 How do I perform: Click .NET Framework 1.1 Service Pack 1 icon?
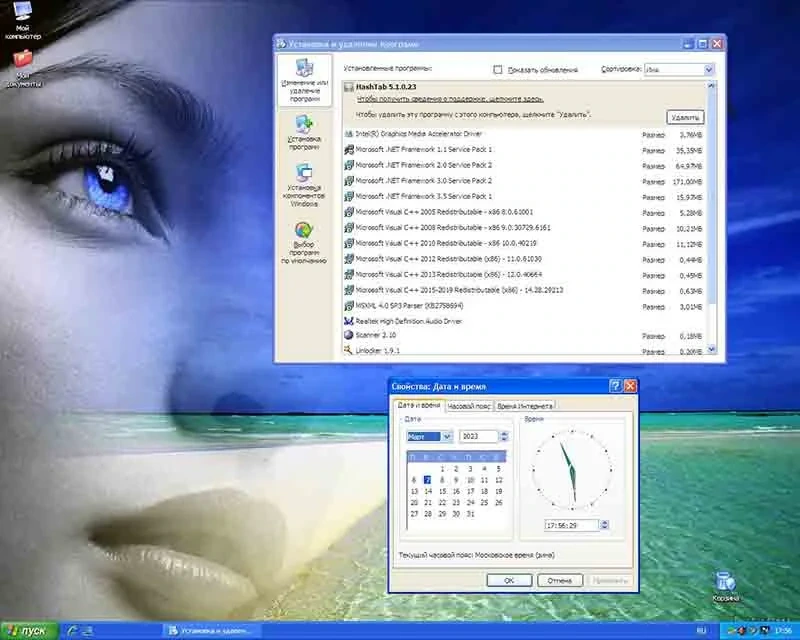tap(349, 150)
